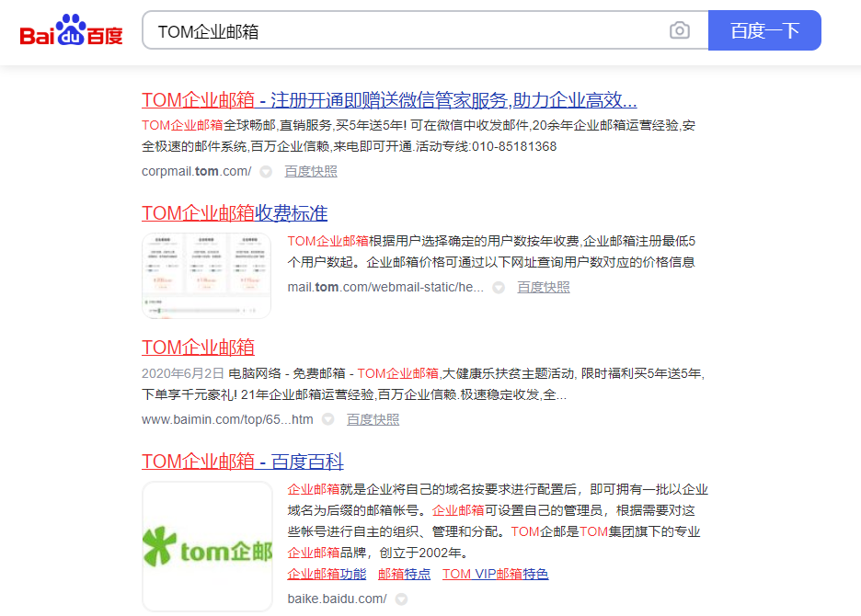The image size is (861, 616).
Task: Open TOM企业邮箱 - 百度百科 result
Action: tap(243, 462)
